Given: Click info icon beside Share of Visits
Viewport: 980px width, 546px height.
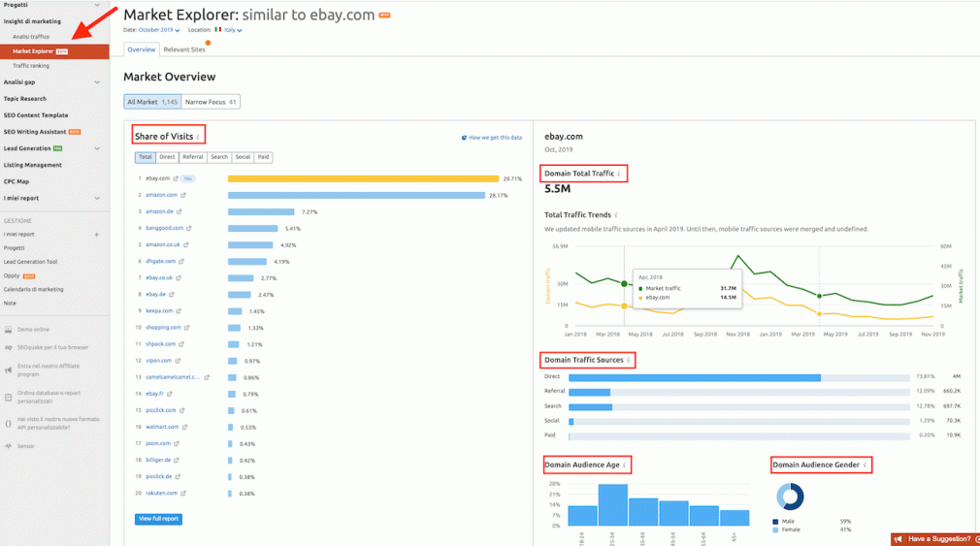Looking at the screenshot, I should [198, 137].
